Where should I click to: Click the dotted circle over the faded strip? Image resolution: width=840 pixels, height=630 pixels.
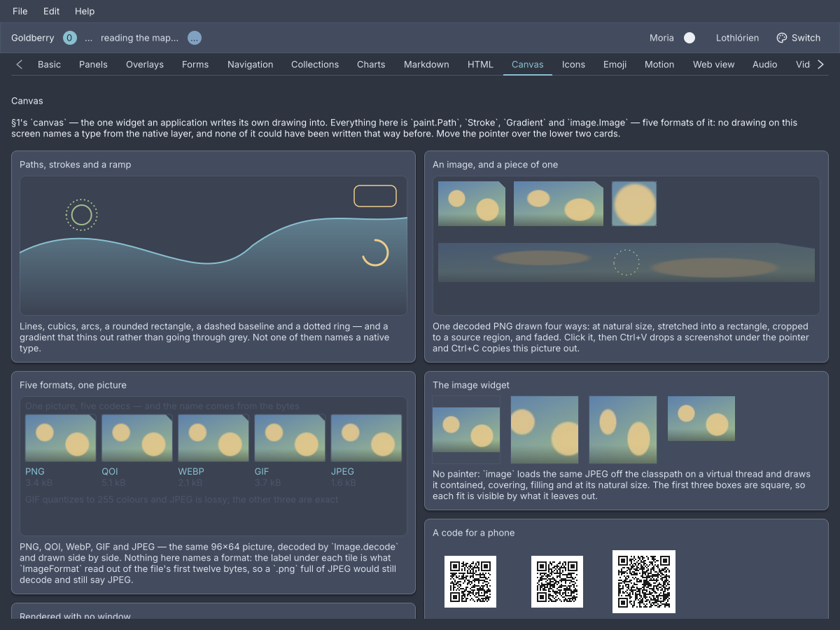coord(626,262)
